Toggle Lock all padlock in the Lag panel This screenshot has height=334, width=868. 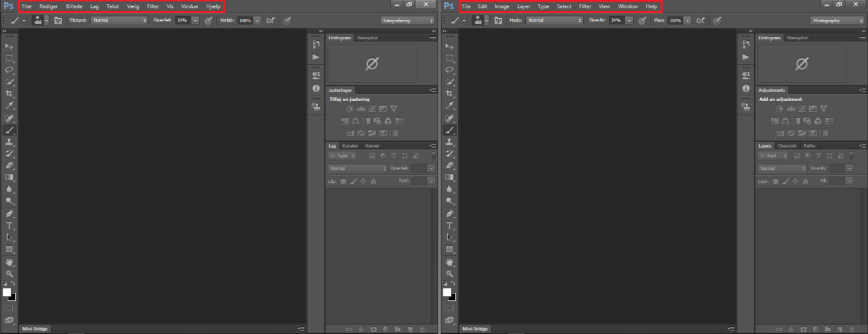click(x=374, y=181)
